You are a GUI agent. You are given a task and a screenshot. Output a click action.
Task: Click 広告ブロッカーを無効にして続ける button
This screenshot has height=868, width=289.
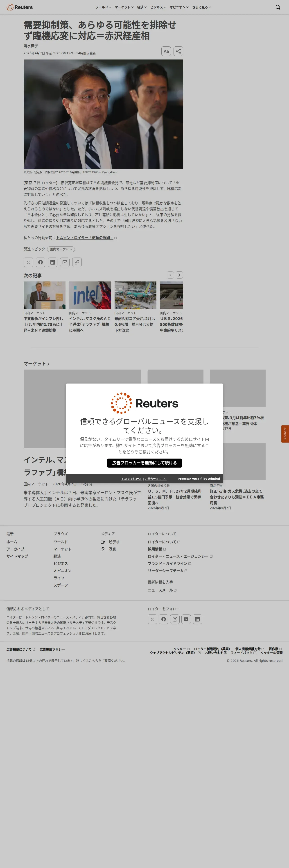(x=144, y=463)
